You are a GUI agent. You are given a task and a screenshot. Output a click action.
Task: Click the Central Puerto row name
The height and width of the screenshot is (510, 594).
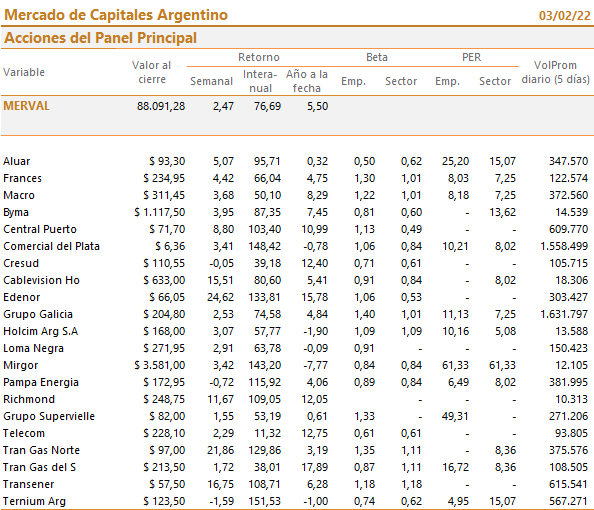[40, 229]
